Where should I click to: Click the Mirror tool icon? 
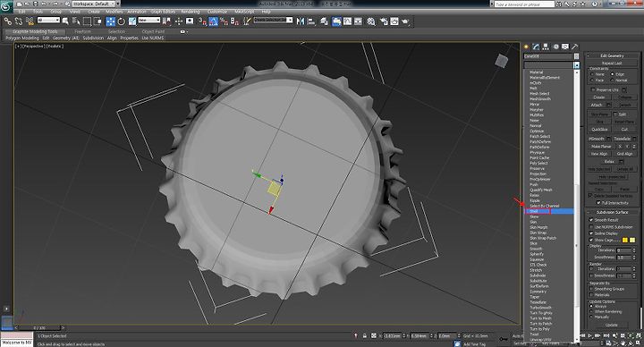[x=301, y=21]
